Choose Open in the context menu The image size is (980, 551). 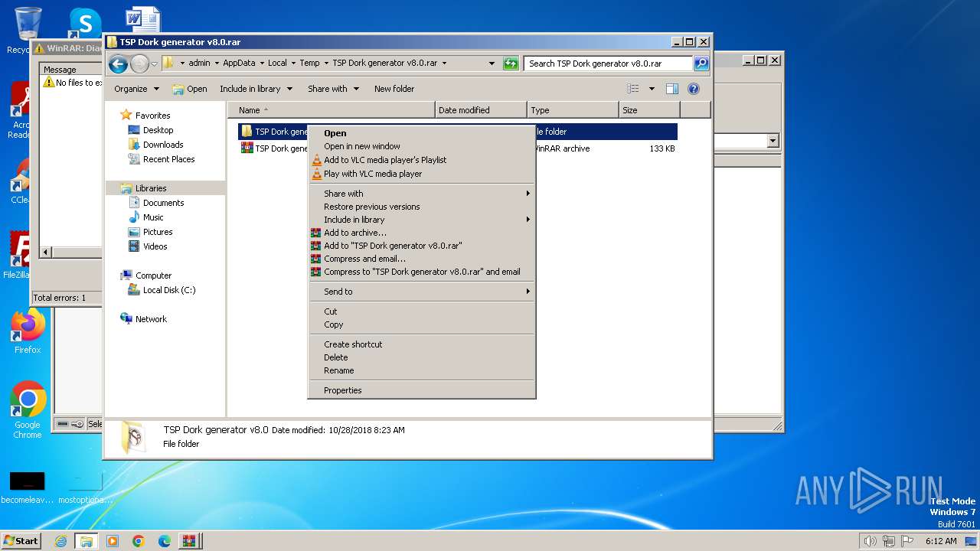click(x=421, y=133)
